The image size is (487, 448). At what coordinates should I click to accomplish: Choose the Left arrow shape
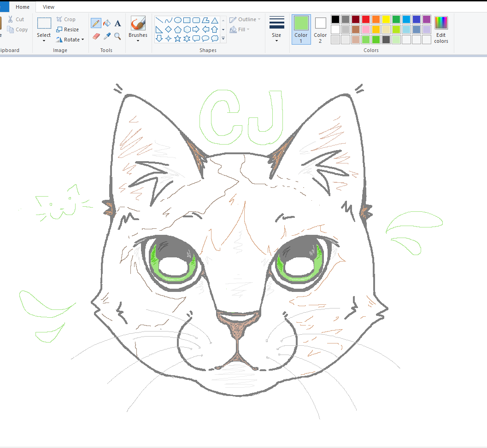205,29
